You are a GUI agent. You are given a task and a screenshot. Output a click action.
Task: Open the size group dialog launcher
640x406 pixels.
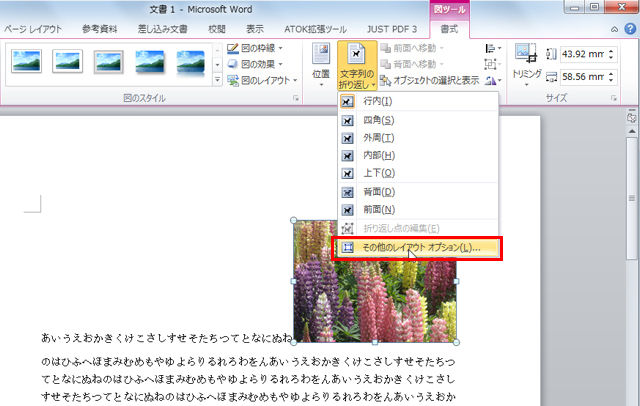613,98
